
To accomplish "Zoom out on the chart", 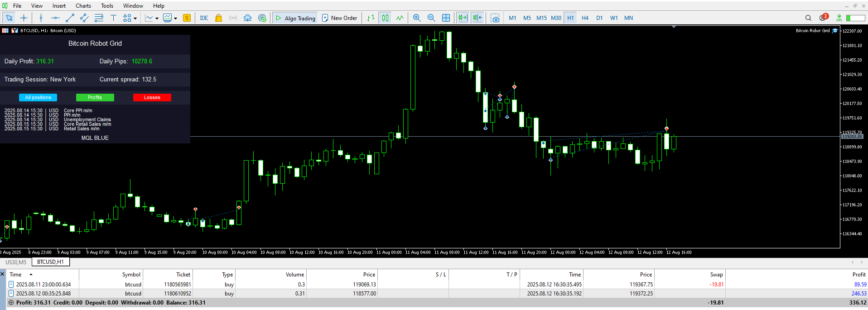I will click(x=431, y=18).
